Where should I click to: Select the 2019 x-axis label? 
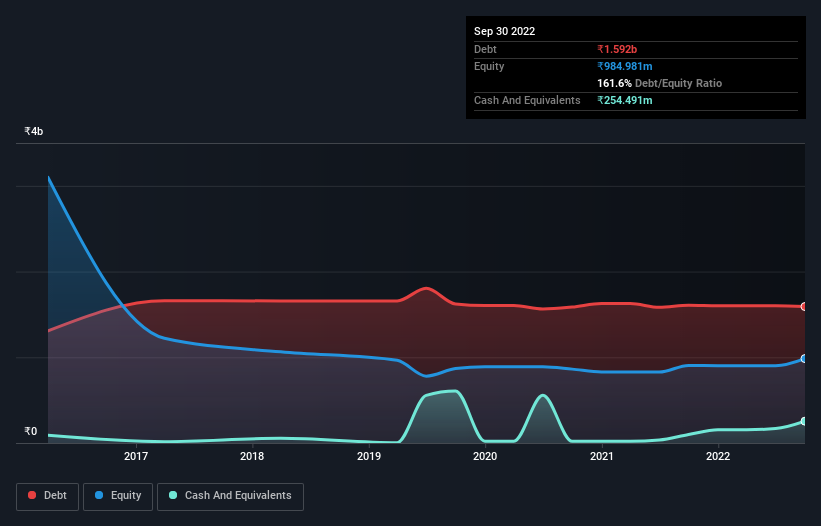[x=369, y=456]
